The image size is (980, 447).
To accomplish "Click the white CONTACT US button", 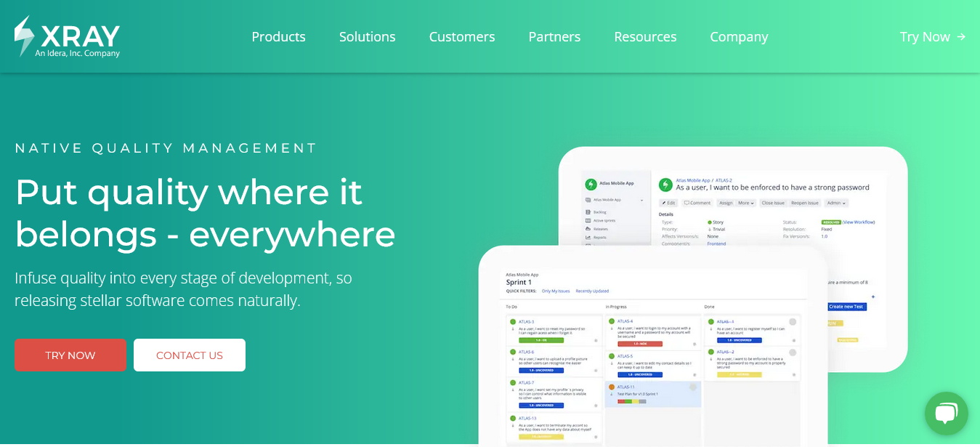I will coord(190,355).
